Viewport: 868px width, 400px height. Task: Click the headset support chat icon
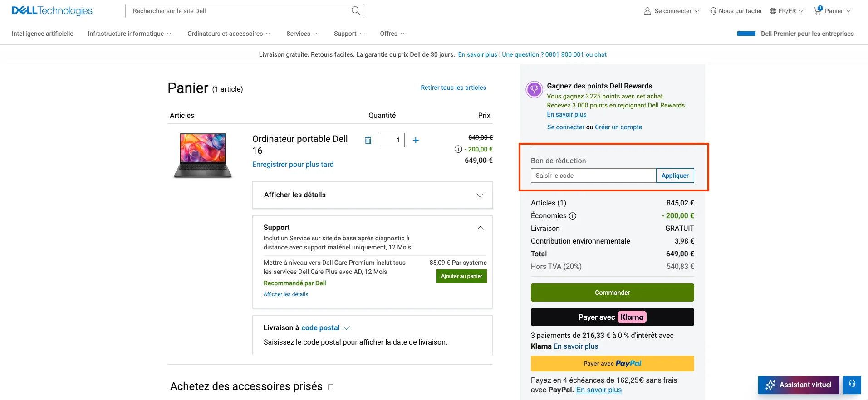click(x=852, y=385)
